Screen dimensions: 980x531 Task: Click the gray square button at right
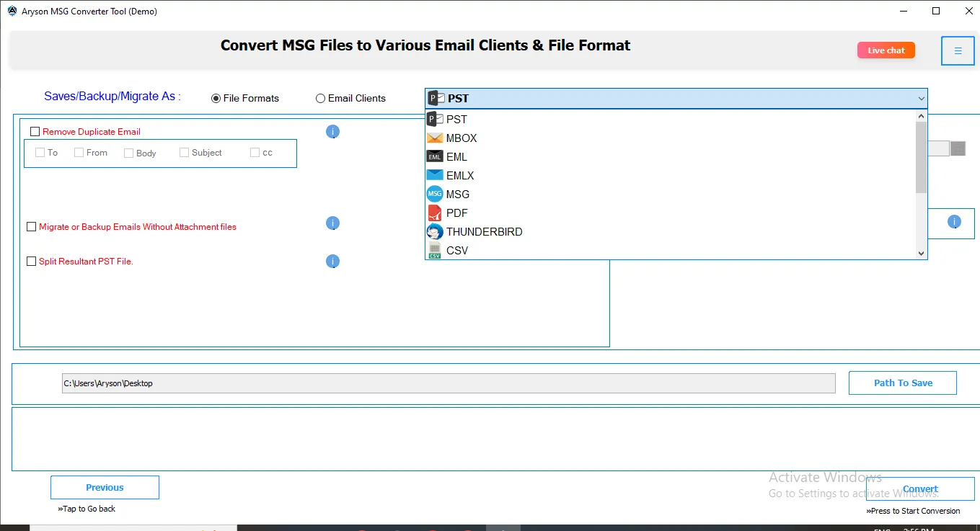958,148
